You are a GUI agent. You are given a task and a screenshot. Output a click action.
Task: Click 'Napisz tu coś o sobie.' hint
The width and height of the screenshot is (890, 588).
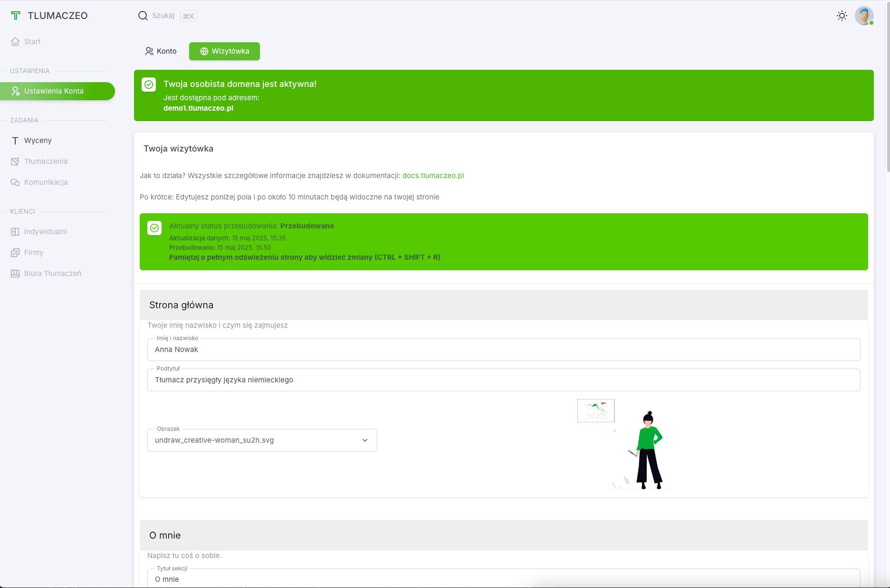184,556
